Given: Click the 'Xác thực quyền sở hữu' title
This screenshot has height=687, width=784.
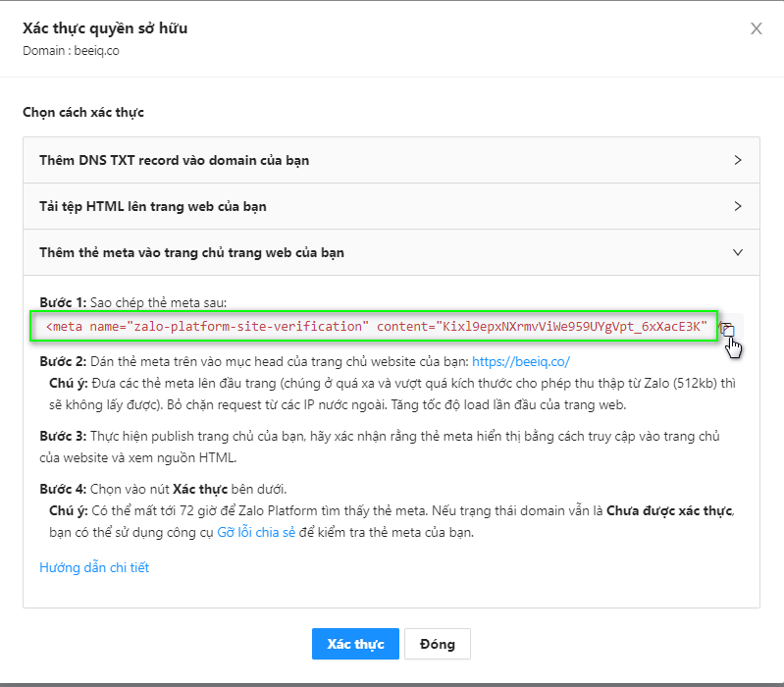Looking at the screenshot, I should point(105,28).
